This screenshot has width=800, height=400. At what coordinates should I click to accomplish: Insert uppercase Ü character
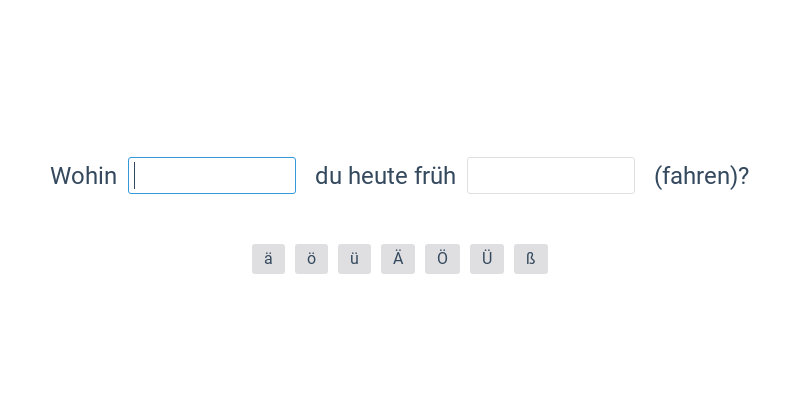487,259
